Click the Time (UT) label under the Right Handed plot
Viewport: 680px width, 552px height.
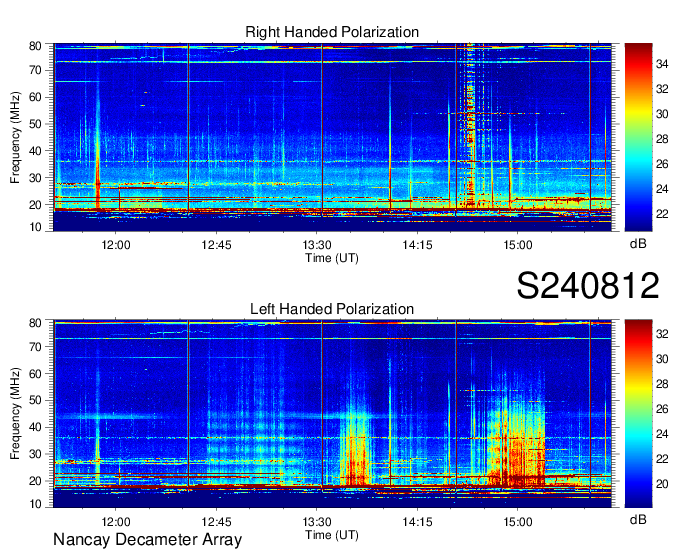332,258
